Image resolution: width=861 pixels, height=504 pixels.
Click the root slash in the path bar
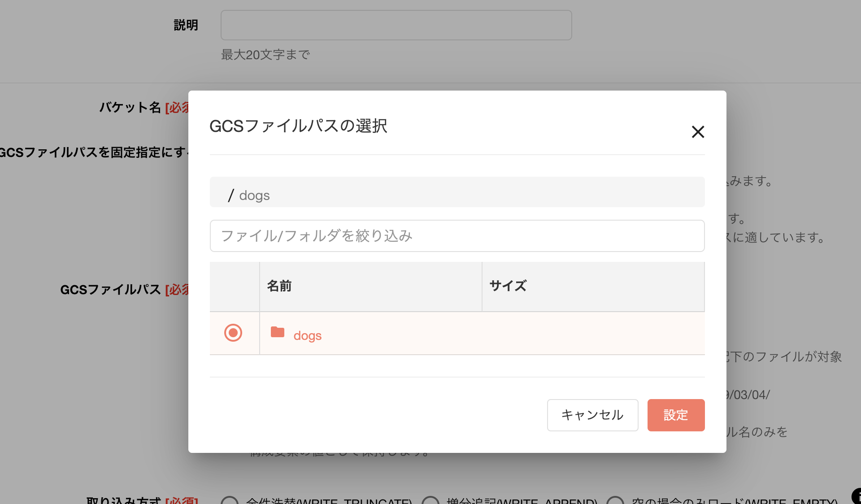230,195
